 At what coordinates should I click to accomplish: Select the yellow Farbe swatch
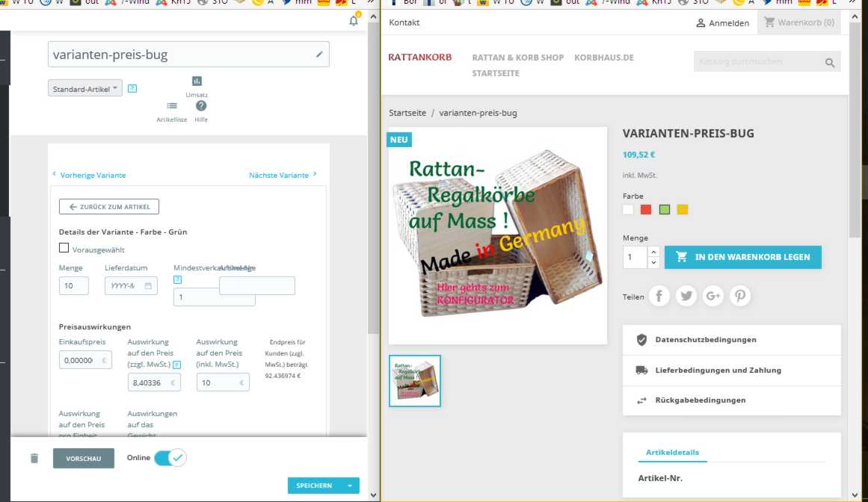[x=683, y=209]
